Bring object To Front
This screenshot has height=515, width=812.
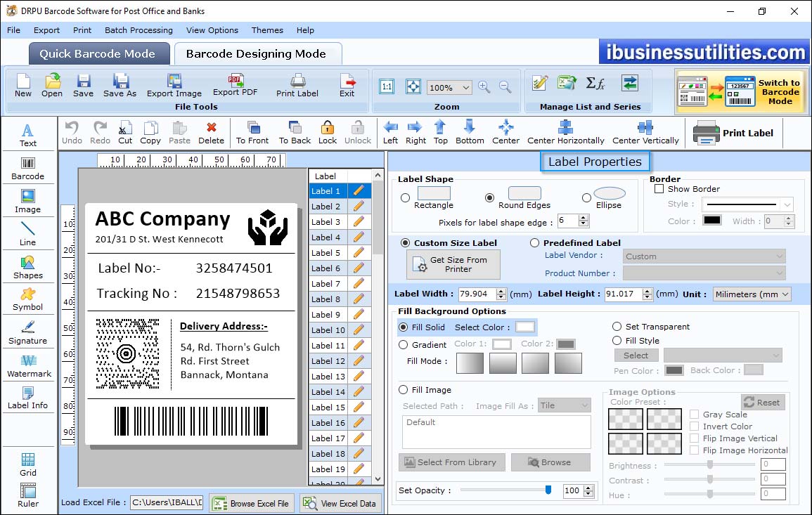(x=252, y=133)
